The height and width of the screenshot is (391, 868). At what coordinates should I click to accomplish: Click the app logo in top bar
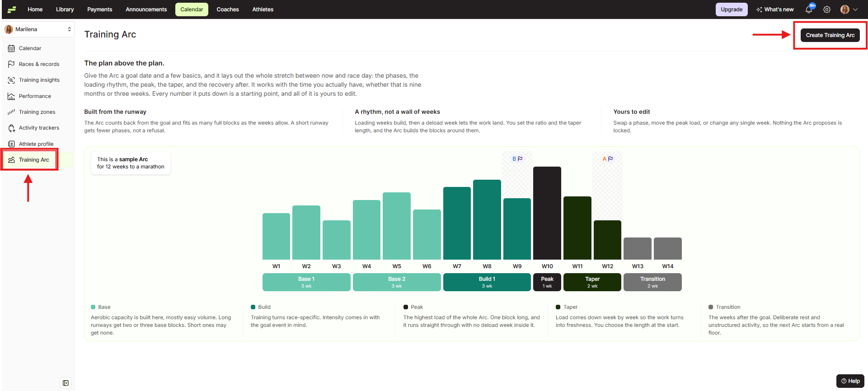pos(12,9)
